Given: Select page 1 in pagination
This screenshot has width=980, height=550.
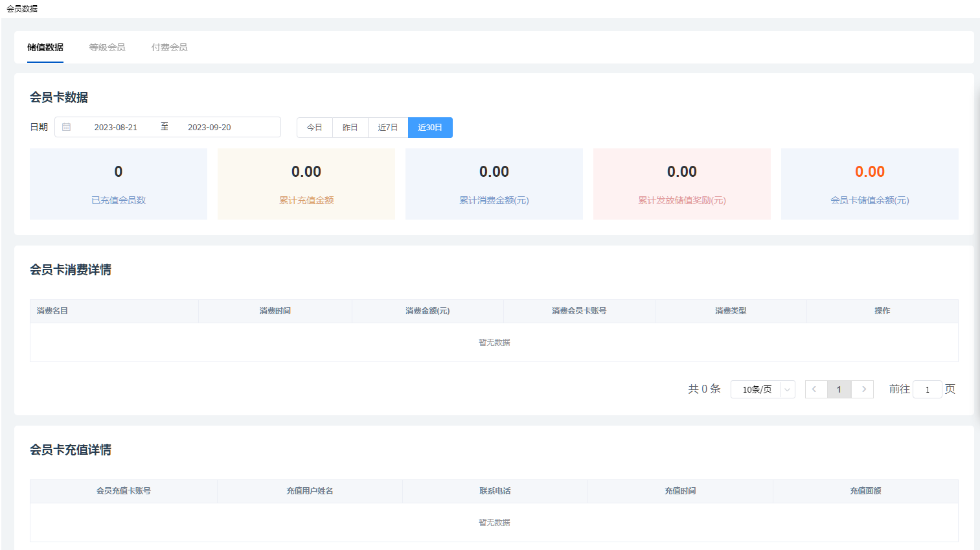Looking at the screenshot, I should coord(839,389).
